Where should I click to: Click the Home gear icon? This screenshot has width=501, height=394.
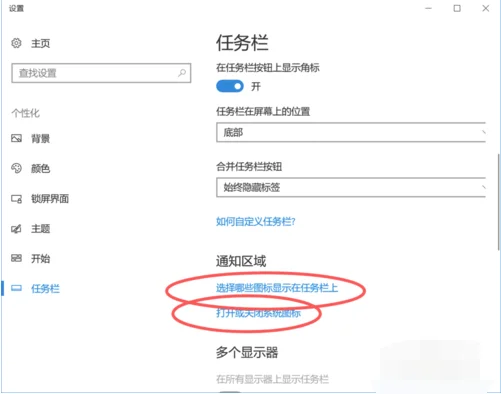(16, 43)
